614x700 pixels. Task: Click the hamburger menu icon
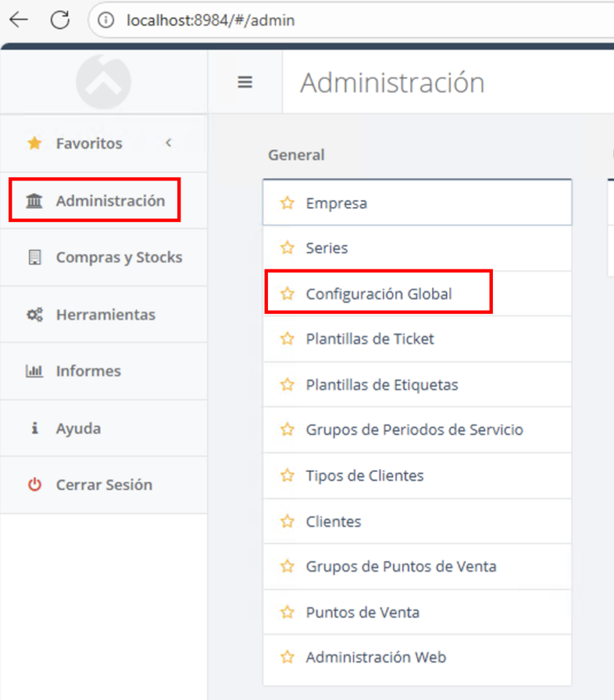[245, 82]
